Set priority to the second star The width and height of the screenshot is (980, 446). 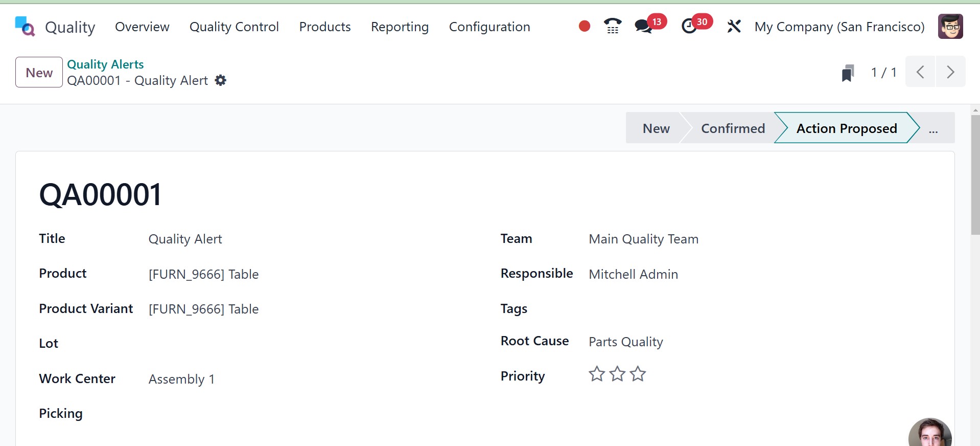pos(617,374)
